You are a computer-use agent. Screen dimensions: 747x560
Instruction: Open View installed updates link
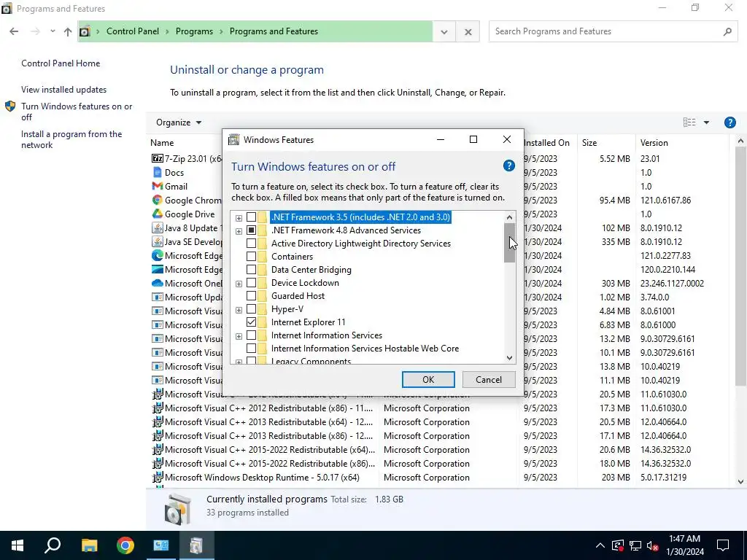[64, 90]
